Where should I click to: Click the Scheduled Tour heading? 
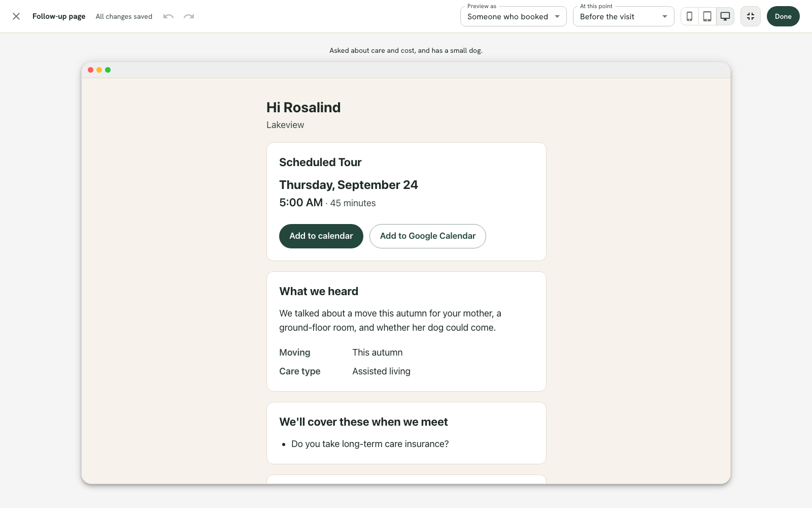tap(320, 163)
